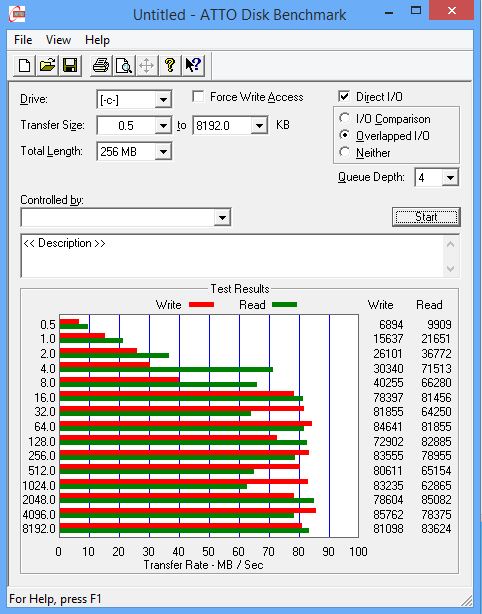This screenshot has width=482, height=614.
Task: Open the Queue Depth dropdown
Action: pos(437,178)
